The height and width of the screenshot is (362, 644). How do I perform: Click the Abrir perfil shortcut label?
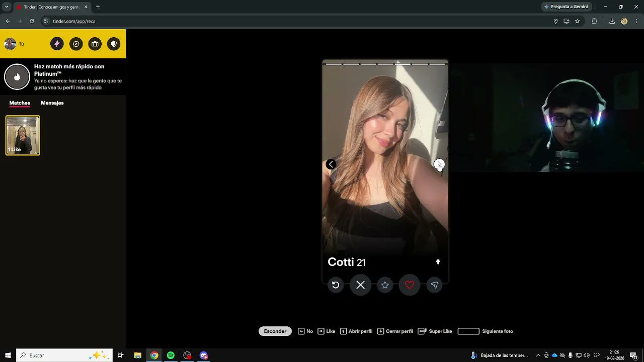pos(360,331)
